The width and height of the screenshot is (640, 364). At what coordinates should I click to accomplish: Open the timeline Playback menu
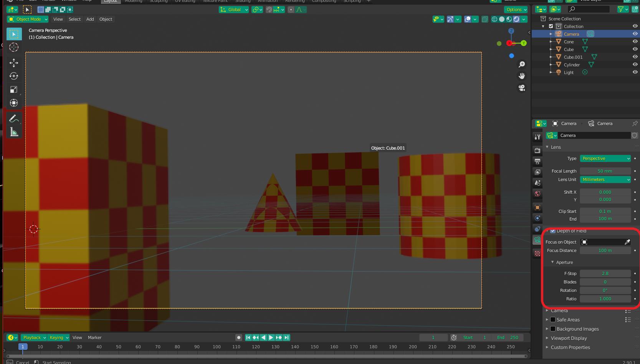click(34, 338)
